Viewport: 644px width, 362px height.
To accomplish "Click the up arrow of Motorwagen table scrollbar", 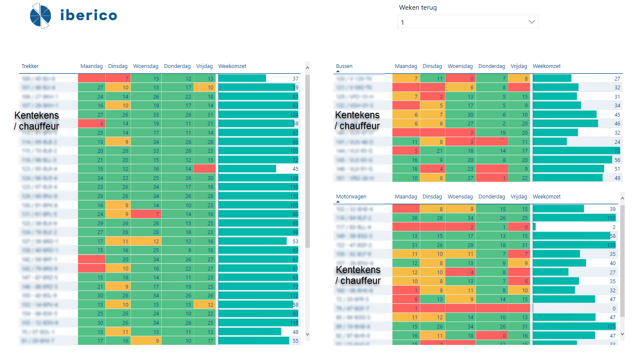I will tap(622, 198).
